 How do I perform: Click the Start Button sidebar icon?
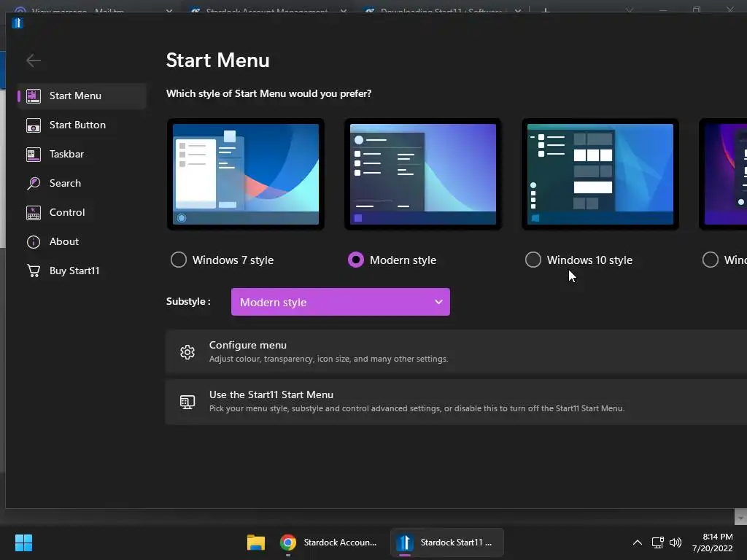click(34, 125)
